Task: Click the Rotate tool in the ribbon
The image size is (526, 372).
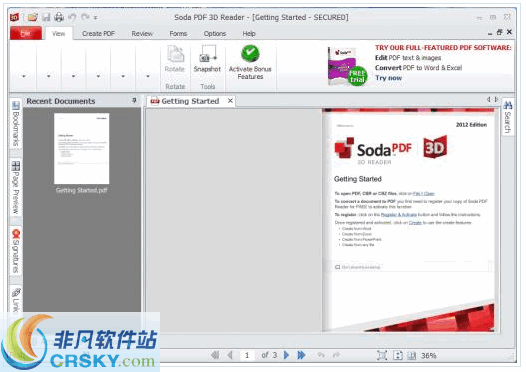Action: tap(175, 59)
